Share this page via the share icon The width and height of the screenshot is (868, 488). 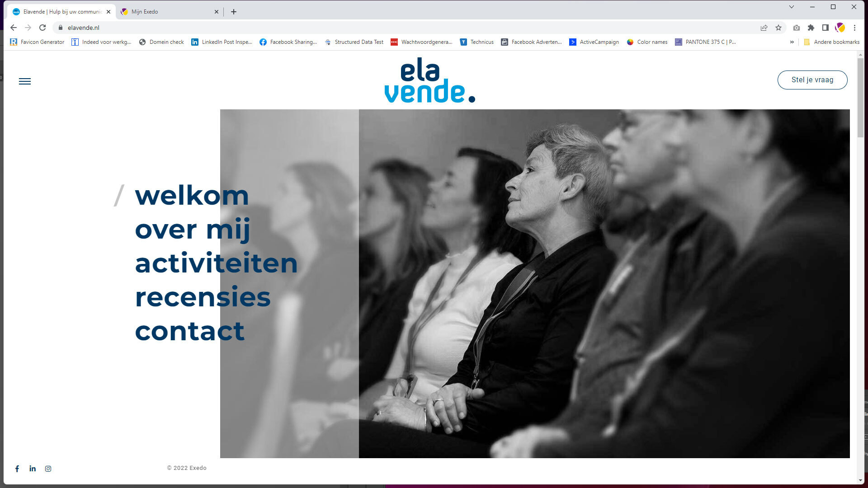[x=764, y=28]
